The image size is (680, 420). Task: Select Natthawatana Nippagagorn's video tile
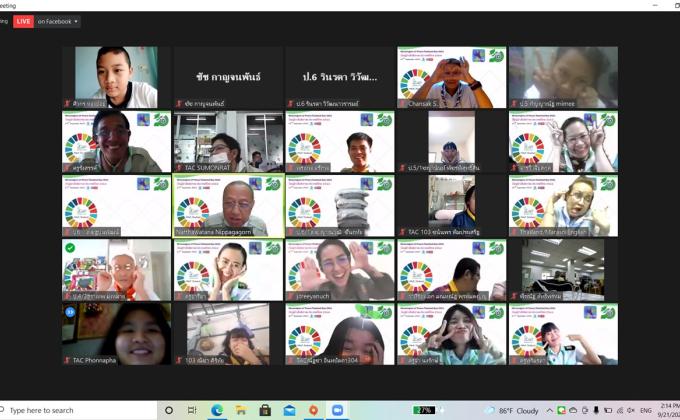click(x=227, y=205)
